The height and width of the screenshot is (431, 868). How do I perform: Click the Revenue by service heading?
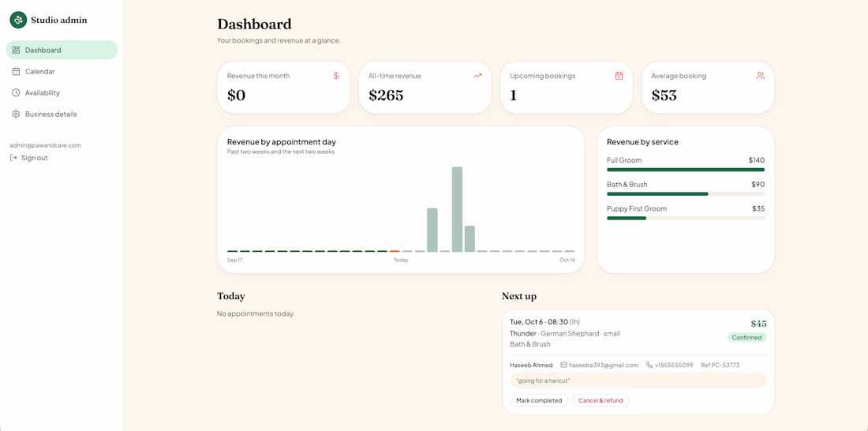point(642,142)
